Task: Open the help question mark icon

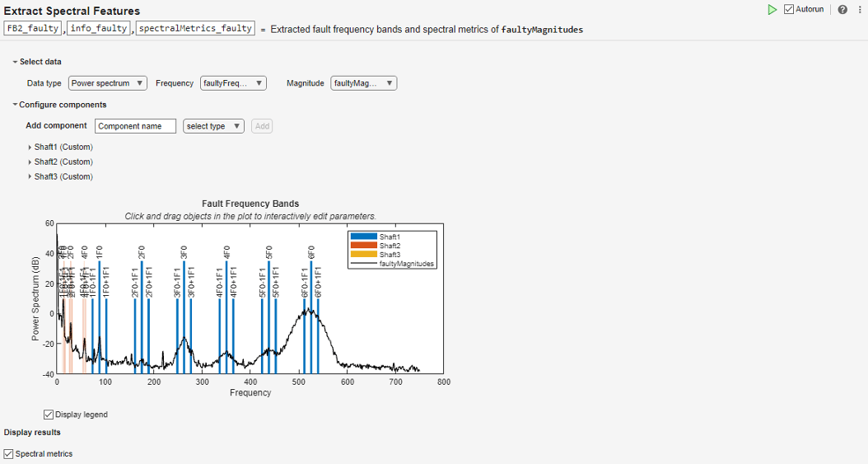Action: coord(842,10)
